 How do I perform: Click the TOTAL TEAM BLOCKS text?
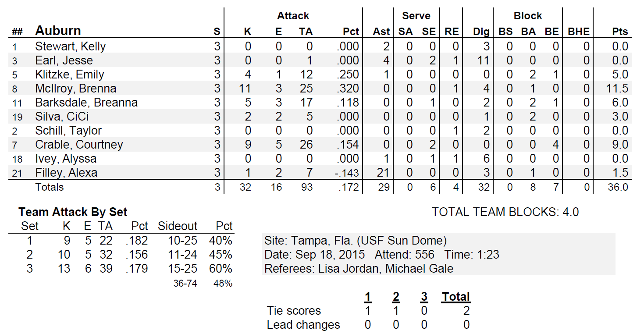pos(505,212)
